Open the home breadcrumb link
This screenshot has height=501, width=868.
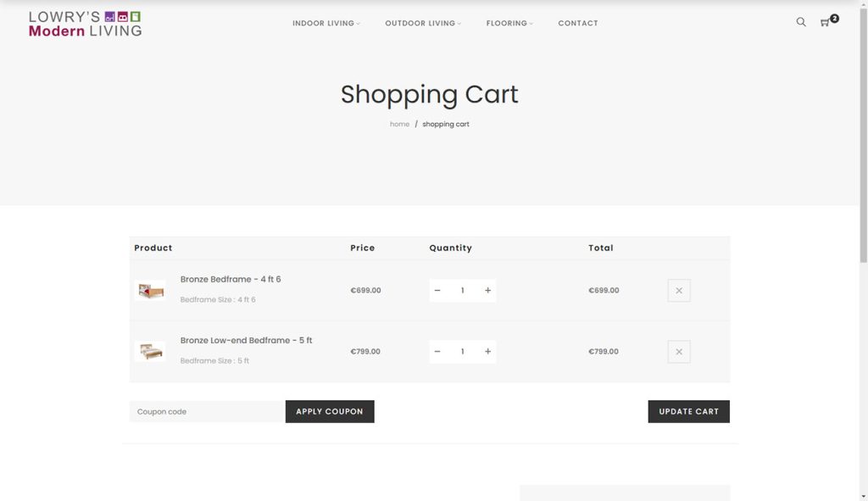[x=399, y=124]
